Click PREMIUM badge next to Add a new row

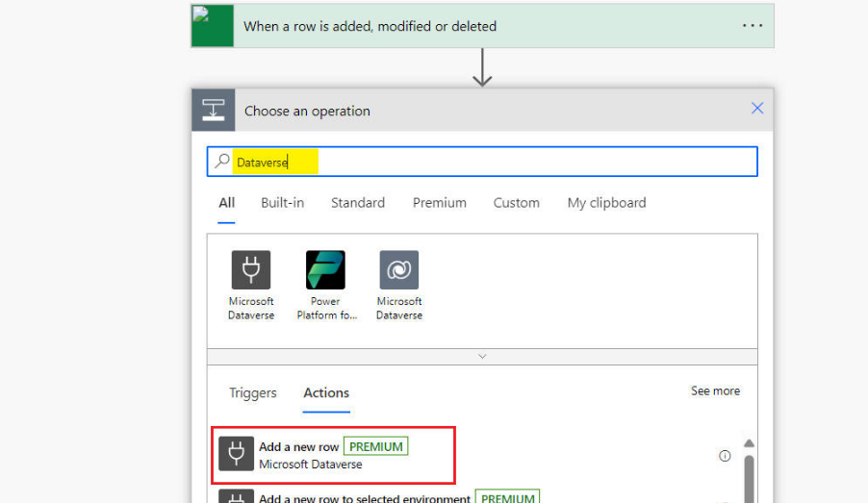click(x=376, y=446)
